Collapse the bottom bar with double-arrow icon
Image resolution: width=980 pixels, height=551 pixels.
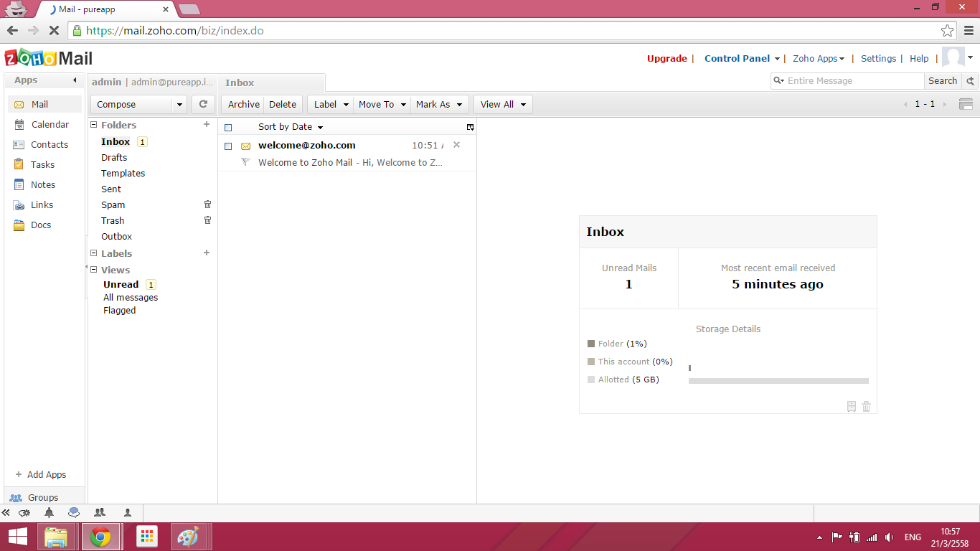(x=6, y=513)
